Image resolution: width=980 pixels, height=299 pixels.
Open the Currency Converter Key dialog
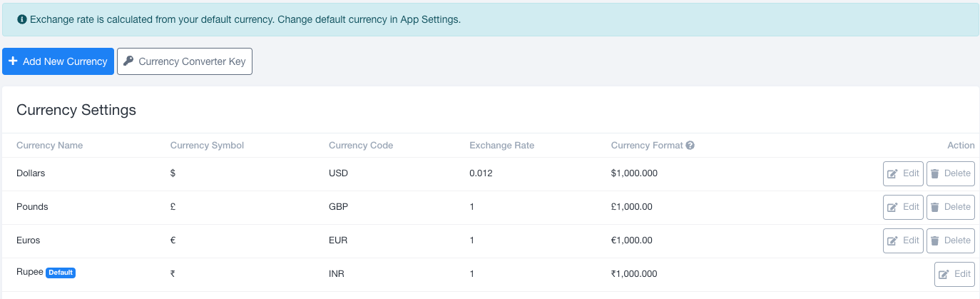click(x=185, y=61)
